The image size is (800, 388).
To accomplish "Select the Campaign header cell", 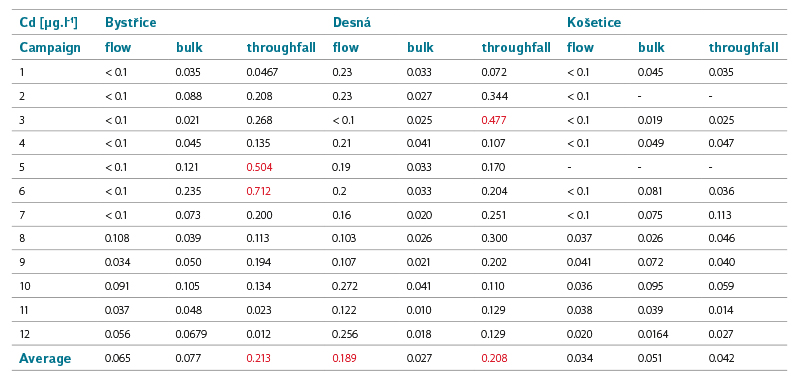I will [x=50, y=48].
